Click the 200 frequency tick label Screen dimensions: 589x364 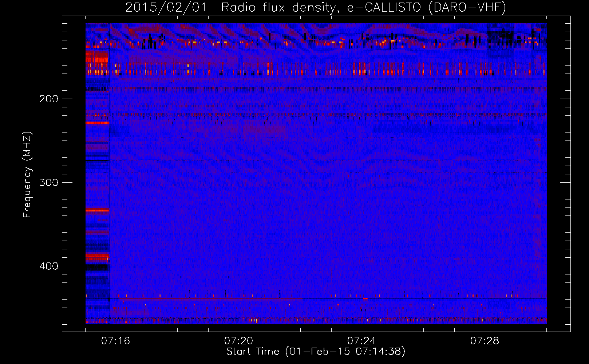coord(48,99)
